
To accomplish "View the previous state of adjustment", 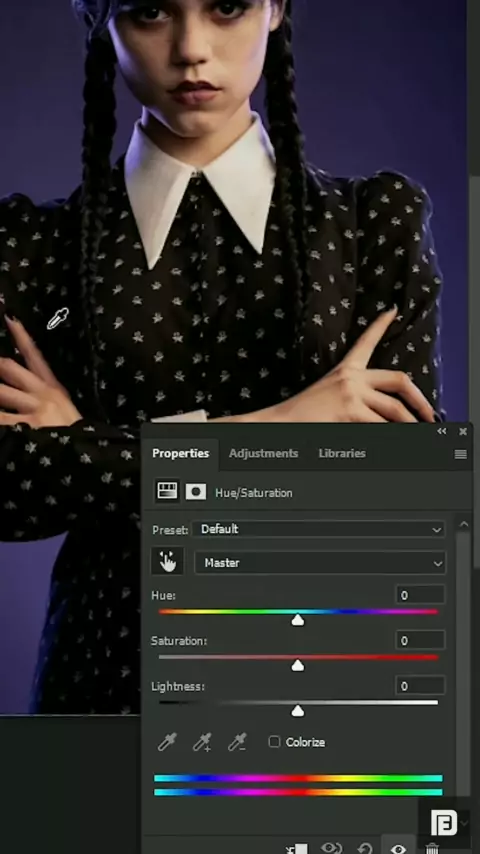I will 332,848.
